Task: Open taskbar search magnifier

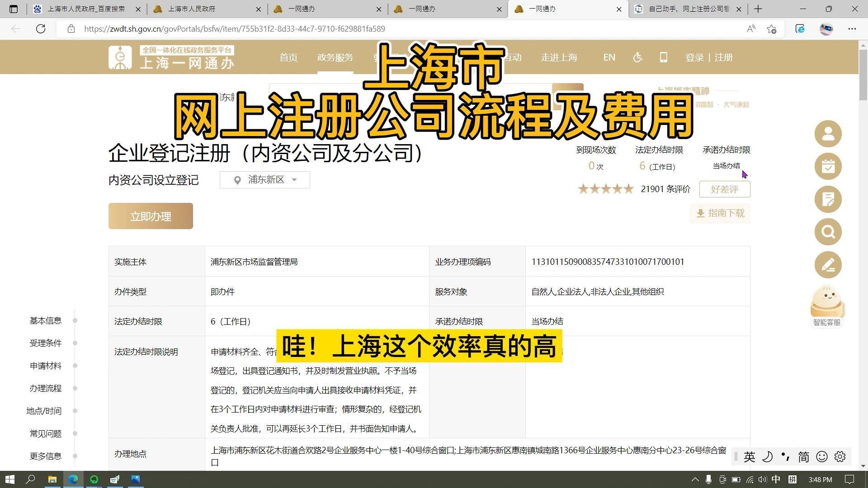Action: tap(30, 479)
